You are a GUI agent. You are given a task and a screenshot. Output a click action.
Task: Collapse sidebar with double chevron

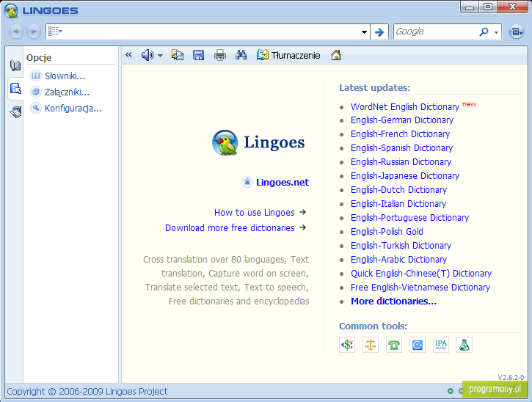(x=128, y=54)
